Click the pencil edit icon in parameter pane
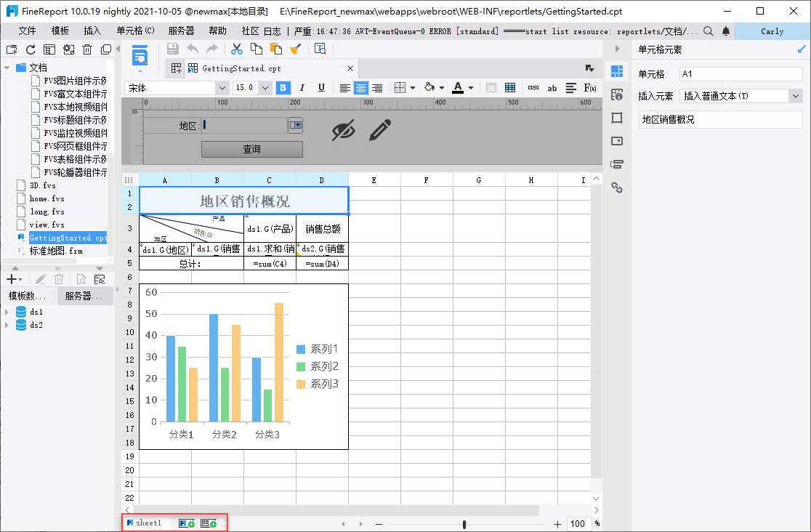The height and width of the screenshot is (532, 811). point(380,130)
